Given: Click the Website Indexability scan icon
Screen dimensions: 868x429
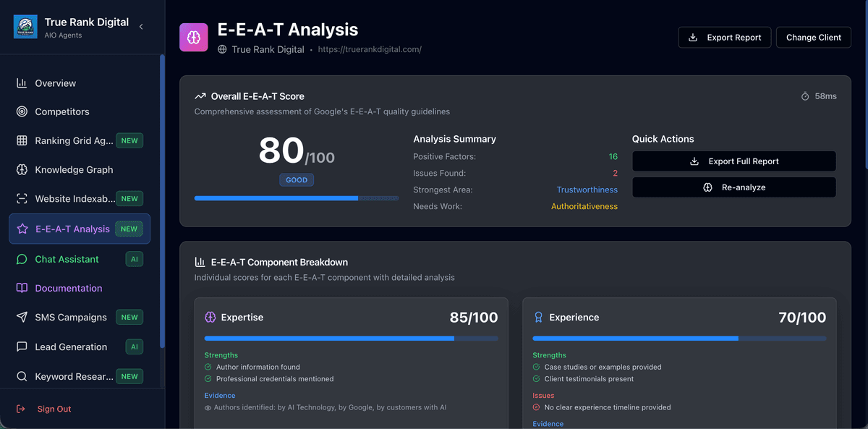Looking at the screenshot, I should pos(22,199).
